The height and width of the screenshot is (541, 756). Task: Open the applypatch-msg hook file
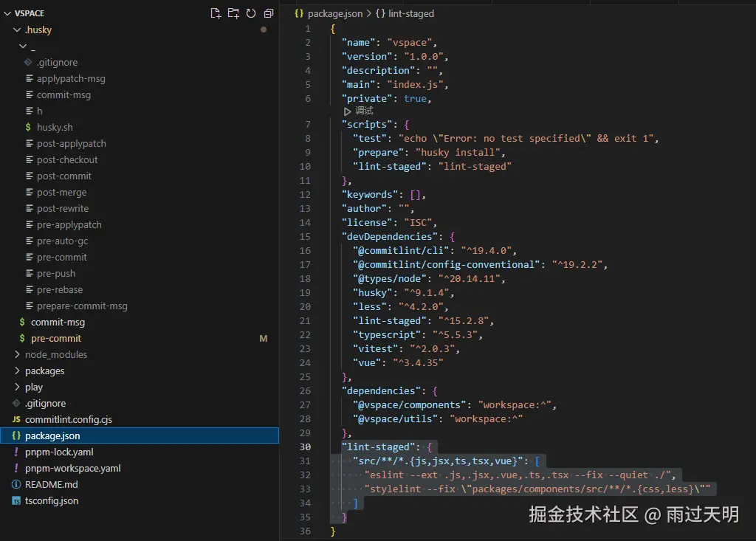(71, 78)
